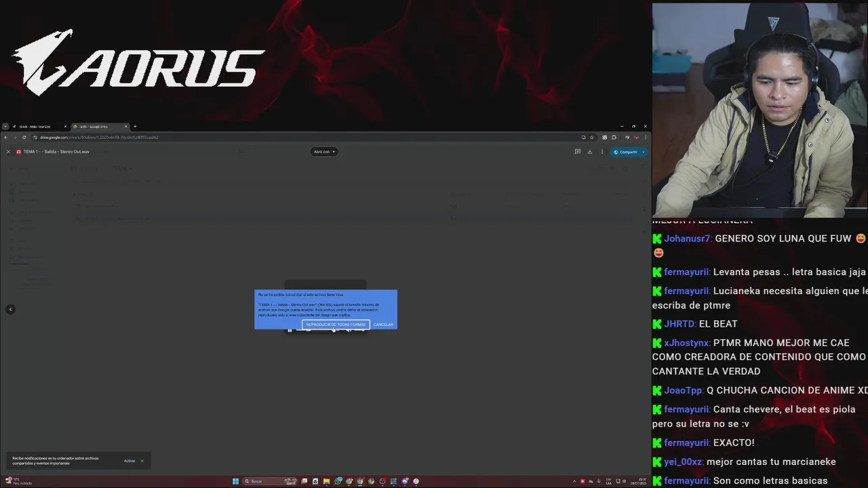868x488 pixels.
Task: Open the Task View taskbar icon
Action: point(304,481)
